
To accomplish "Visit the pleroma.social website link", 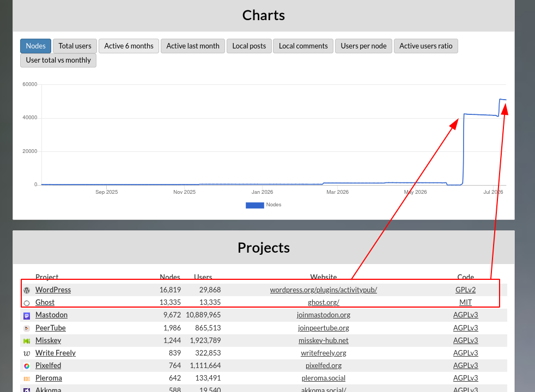I will tap(324, 378).
